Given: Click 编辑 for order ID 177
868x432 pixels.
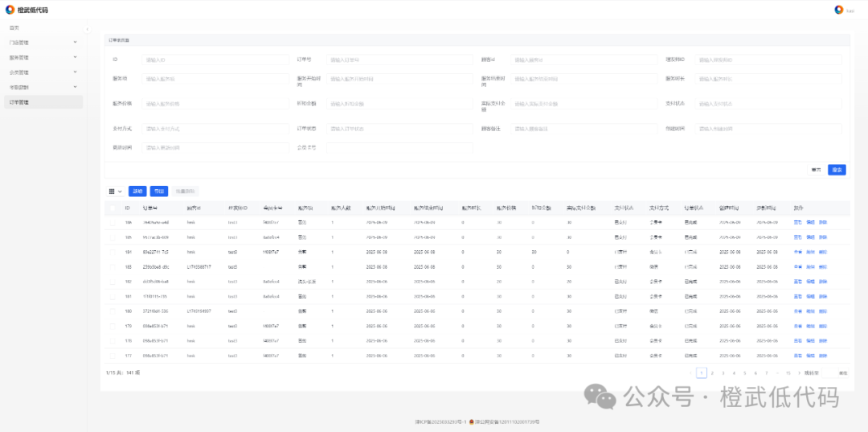Looking at the screenshot, I should 810,356.
